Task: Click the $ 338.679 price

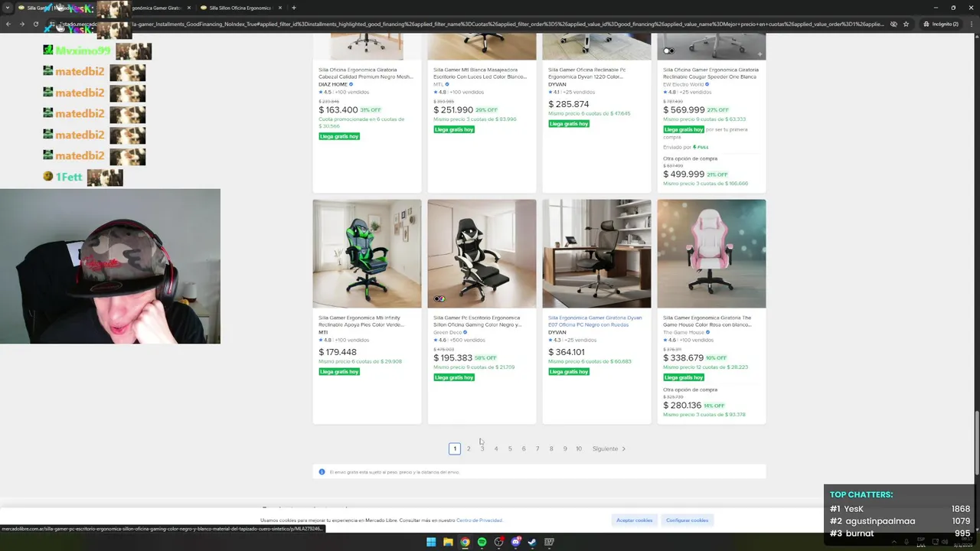Action: click(683, 358)
